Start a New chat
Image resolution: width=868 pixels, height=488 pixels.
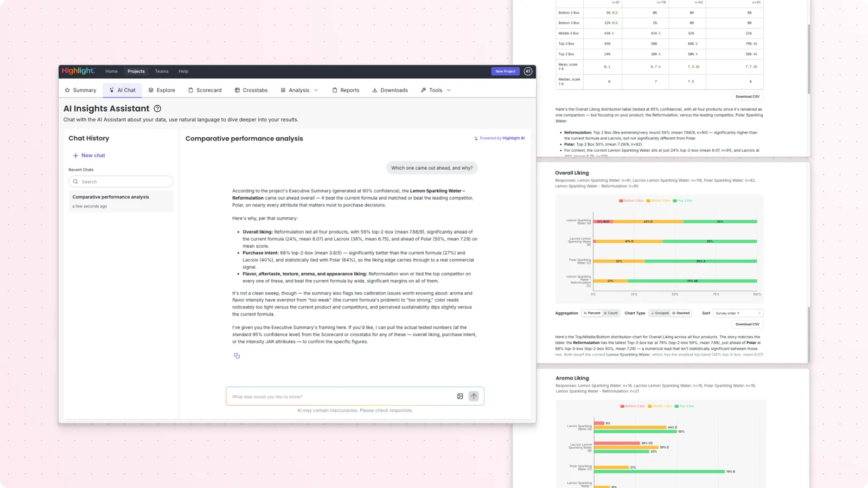[89, 155]
